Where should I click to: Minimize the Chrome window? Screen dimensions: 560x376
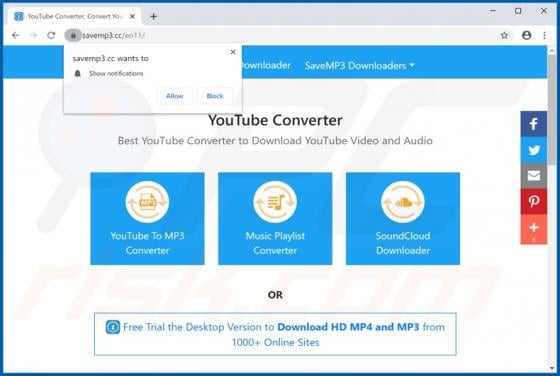[493, 11]
